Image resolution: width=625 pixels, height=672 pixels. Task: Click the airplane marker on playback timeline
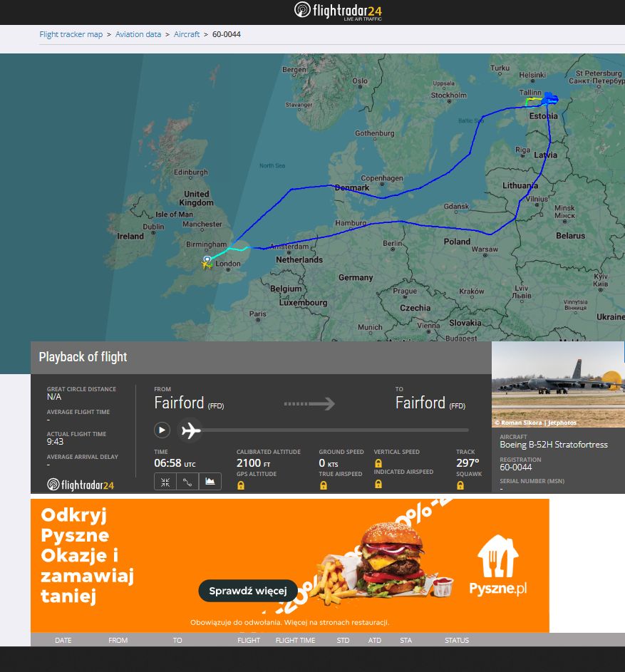tap(191, 430)
